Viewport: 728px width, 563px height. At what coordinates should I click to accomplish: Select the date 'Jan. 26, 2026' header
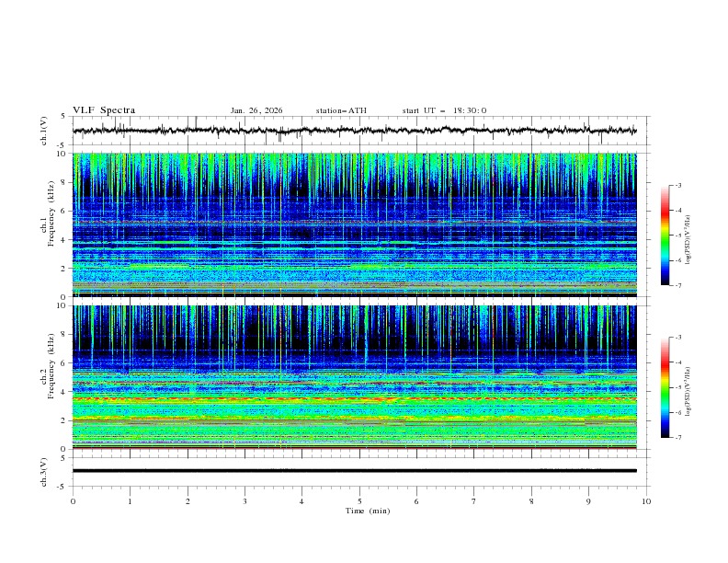256,110
